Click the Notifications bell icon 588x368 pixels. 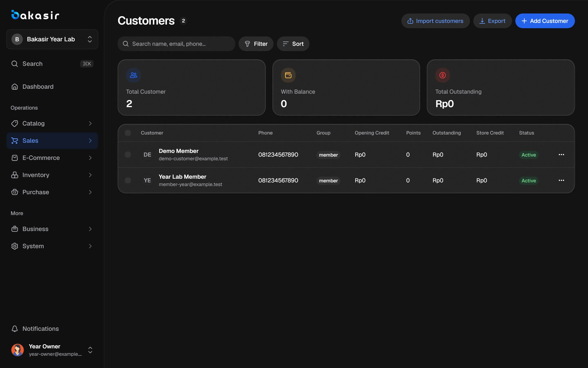click(x=14, y=329)
